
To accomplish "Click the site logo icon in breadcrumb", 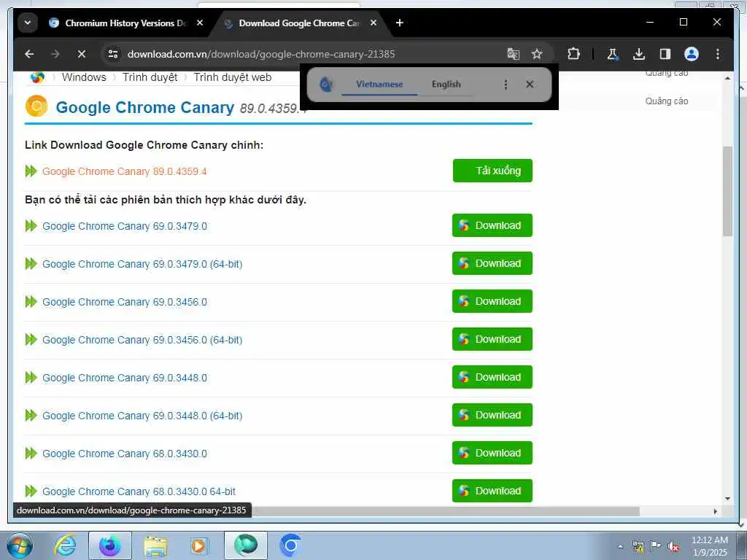I will pos(37,77).
